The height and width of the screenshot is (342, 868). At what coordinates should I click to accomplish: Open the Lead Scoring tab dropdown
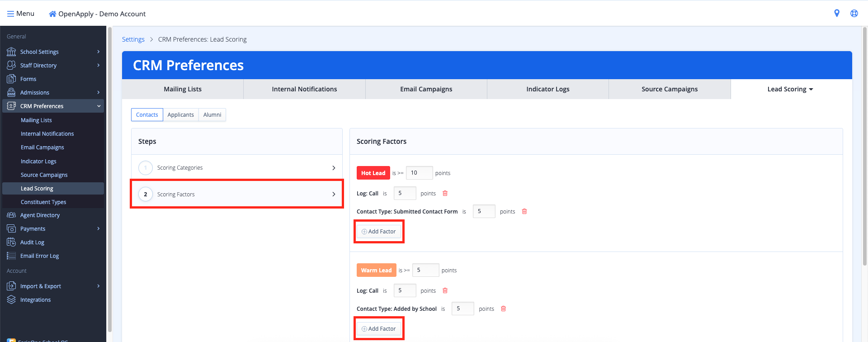(791, 90)
